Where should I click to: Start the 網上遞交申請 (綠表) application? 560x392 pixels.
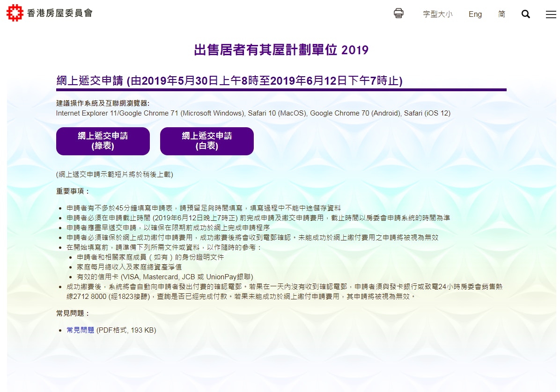[x=103, y=141]
